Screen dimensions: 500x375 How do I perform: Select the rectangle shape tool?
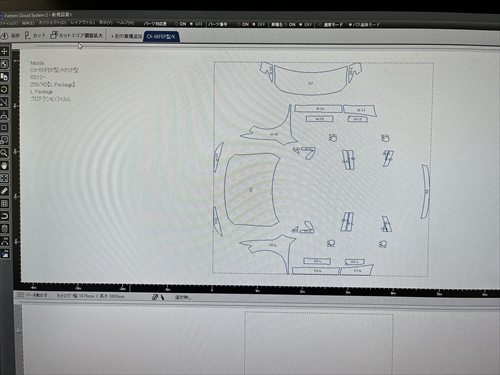(4, 127)
